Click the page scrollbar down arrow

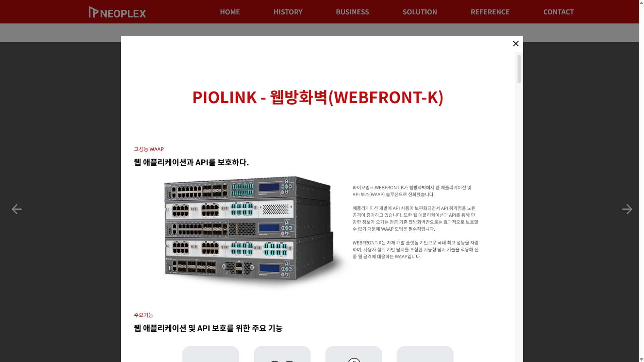tap(641, 359)
